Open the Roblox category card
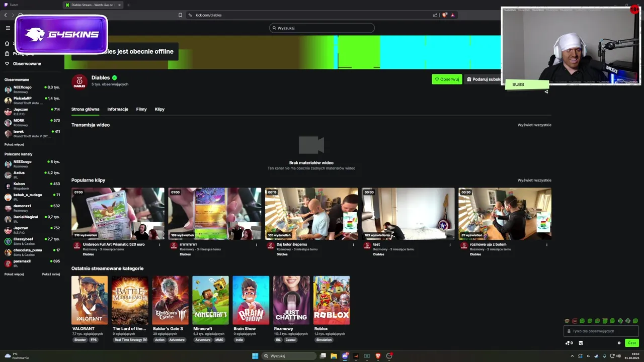644x362 pixels. [332, 300]
